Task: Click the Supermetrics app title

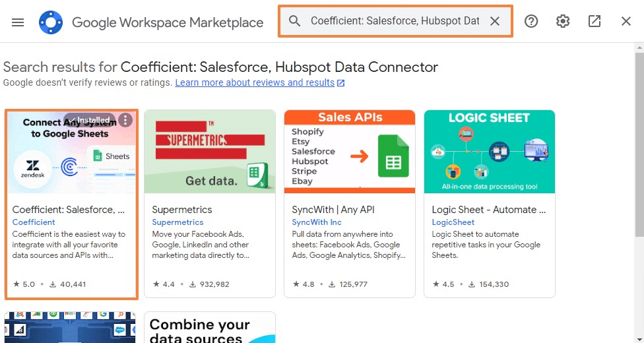Action: 182,210
